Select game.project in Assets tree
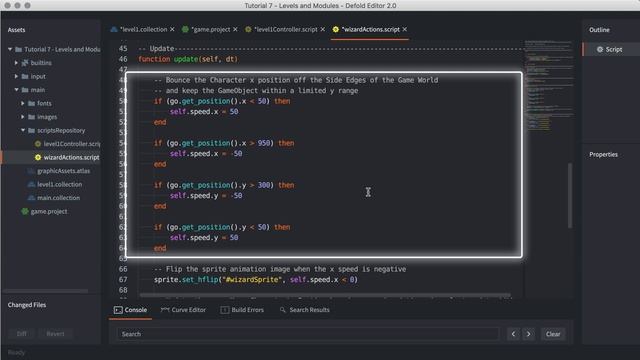Image resolution: width=640 pixels, height=360 pixels. [49, 211]
